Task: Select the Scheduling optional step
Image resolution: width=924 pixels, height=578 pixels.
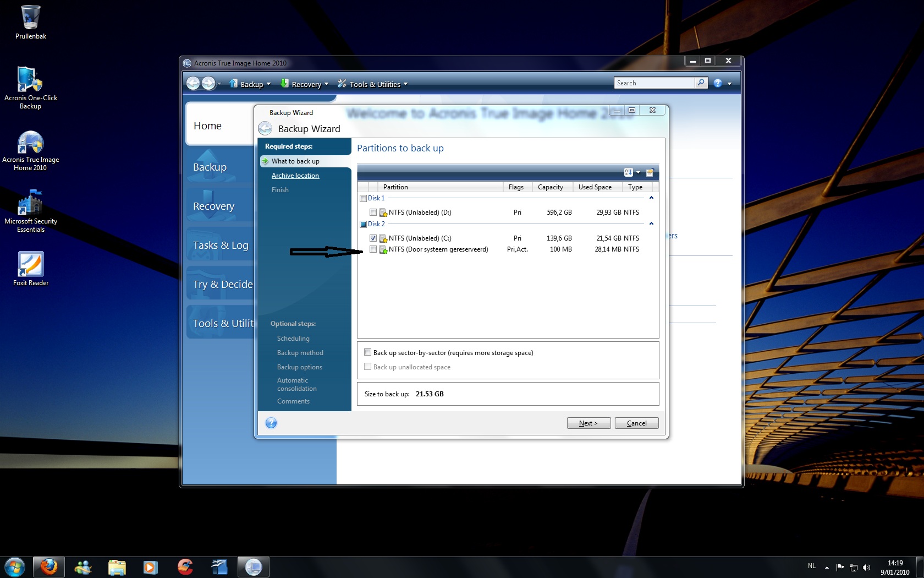Action: [x=293, y=339]
